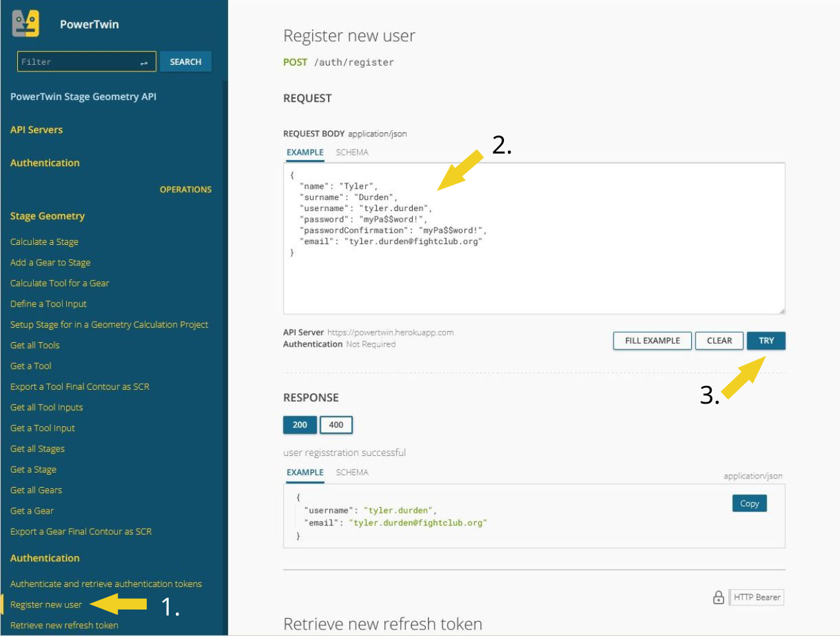Select the response EXAMPLE tab
This screenshot has height=636, width=840.
(305, 473)
